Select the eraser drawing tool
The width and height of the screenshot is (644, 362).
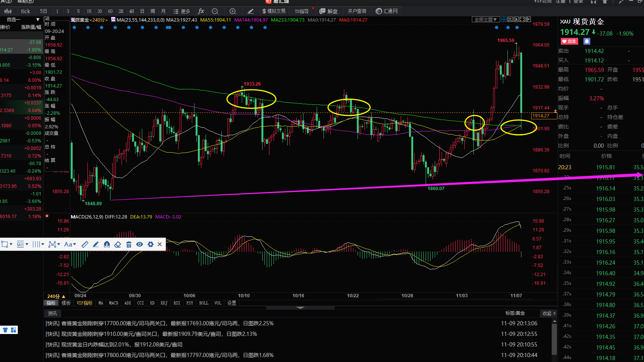click(x=118, y=244)
